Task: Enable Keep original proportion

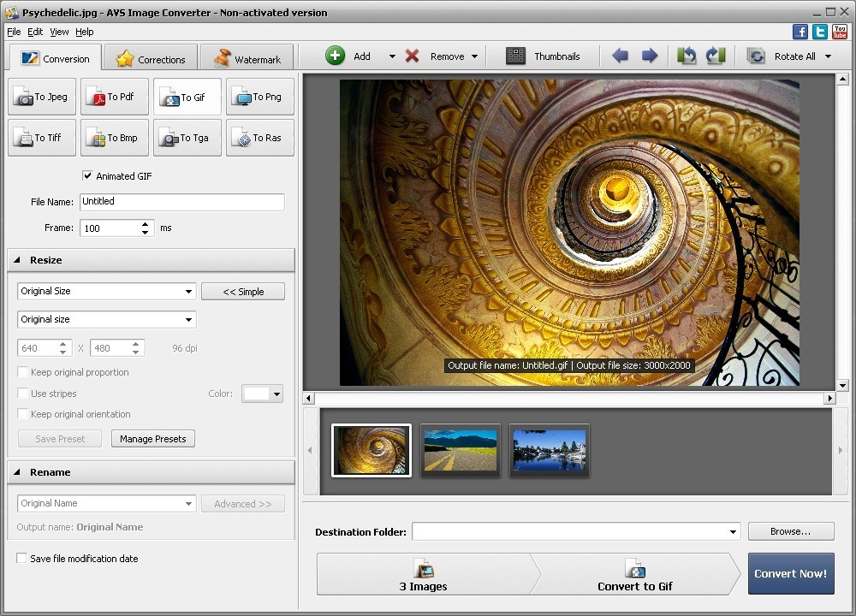Action: [21, 372]
